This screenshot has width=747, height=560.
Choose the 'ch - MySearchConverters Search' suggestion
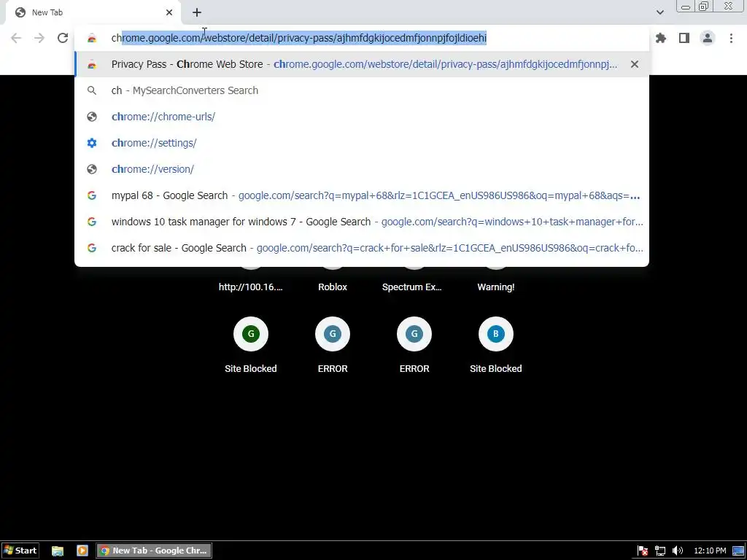click(x=362, y=90)
